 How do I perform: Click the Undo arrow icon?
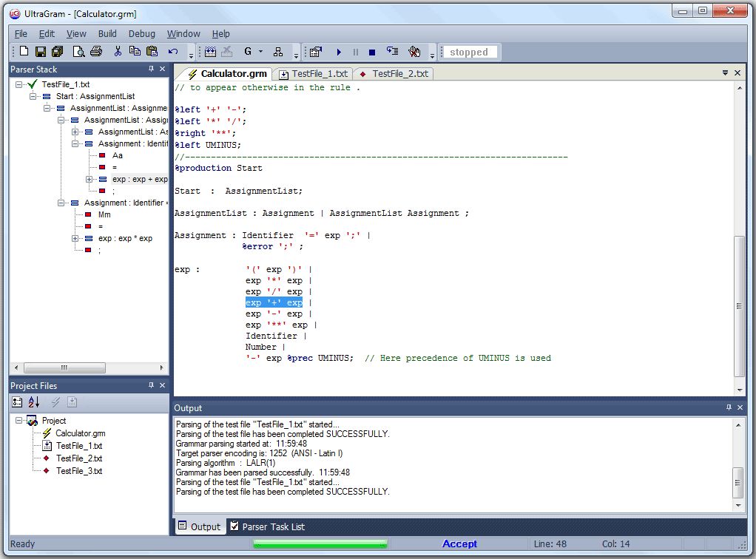coord(173,52)
